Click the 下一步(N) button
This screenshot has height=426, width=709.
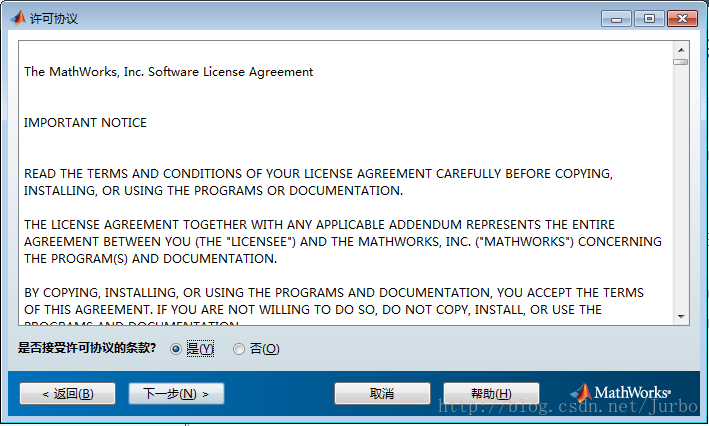176,393
